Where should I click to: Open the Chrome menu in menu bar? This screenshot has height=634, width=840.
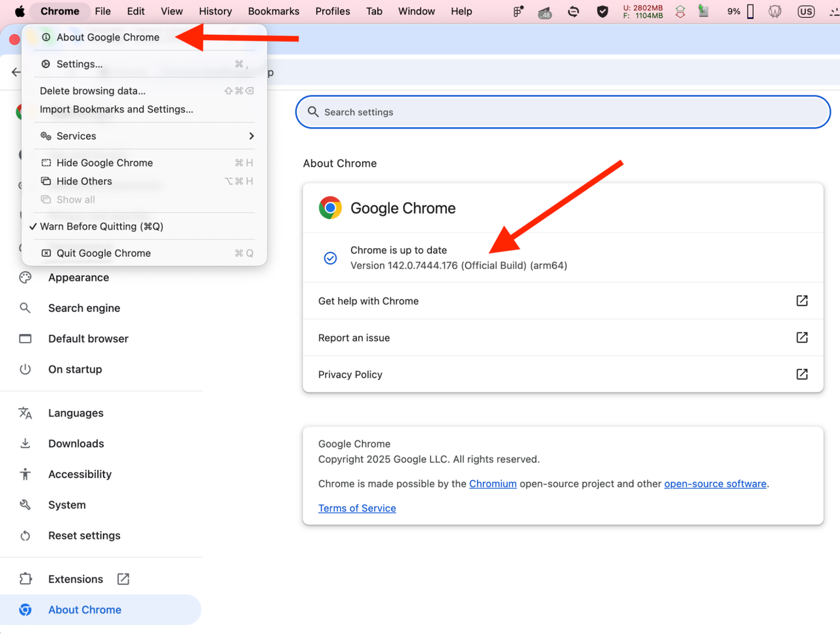point(60,11)
